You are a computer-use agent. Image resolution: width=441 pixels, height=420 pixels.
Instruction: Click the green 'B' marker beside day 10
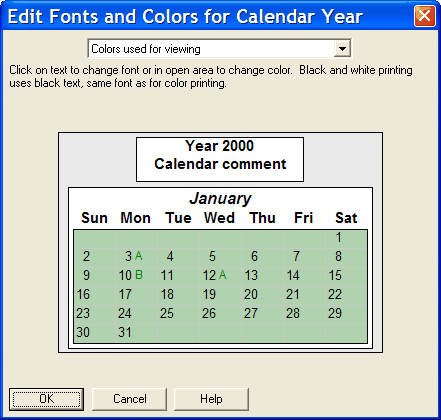click(139, 275)
